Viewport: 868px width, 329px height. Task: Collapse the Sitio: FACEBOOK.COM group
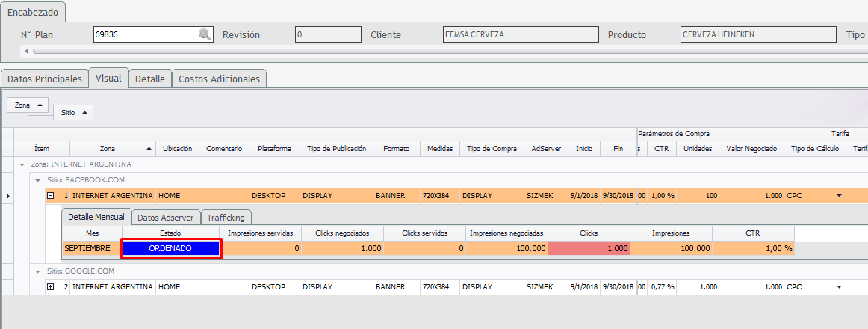(x=37, y=179)
